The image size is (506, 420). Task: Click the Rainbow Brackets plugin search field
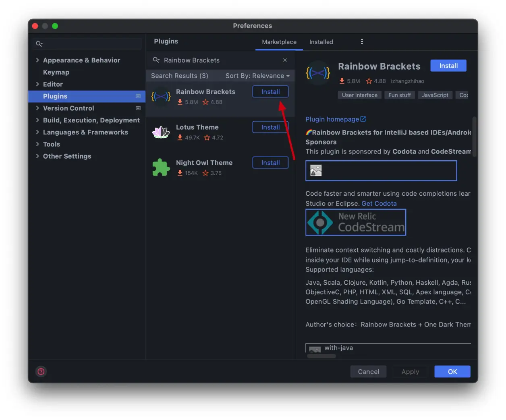pyautogui.click(x=220, y=60)
